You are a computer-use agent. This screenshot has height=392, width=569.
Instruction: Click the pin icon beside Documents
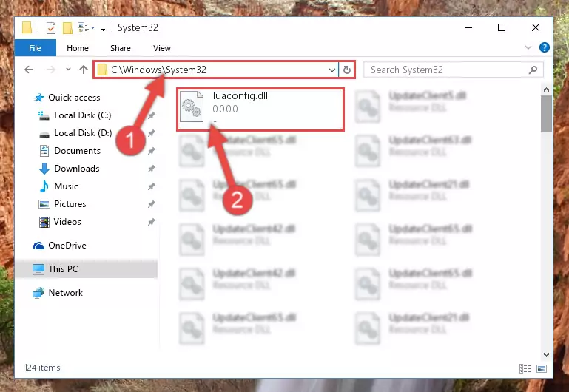152,151
